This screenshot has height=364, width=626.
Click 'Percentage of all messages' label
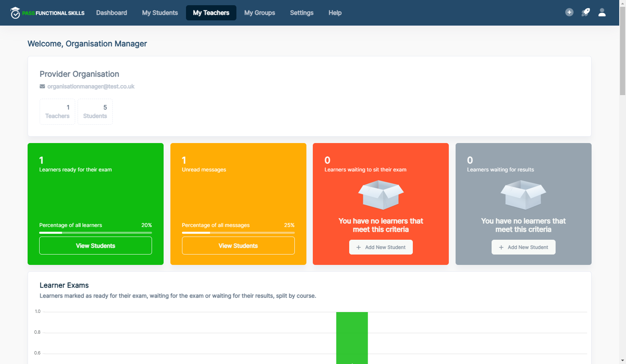[216, 225]
